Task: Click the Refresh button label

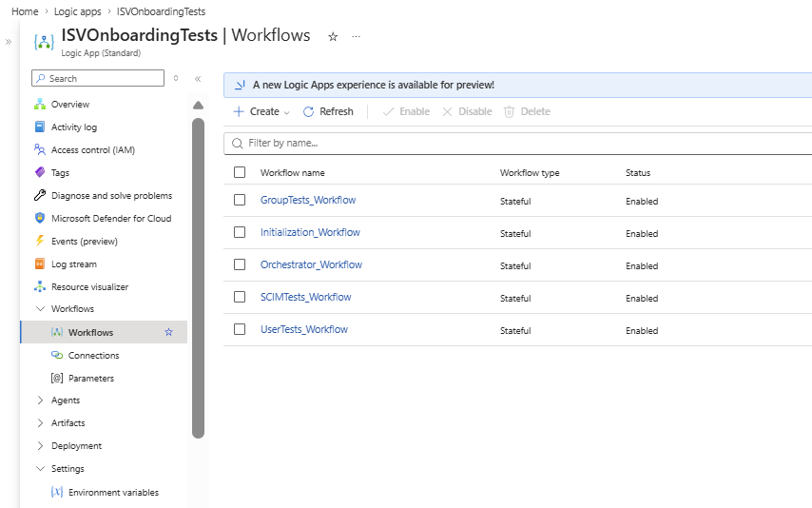Action: (337, 111)
